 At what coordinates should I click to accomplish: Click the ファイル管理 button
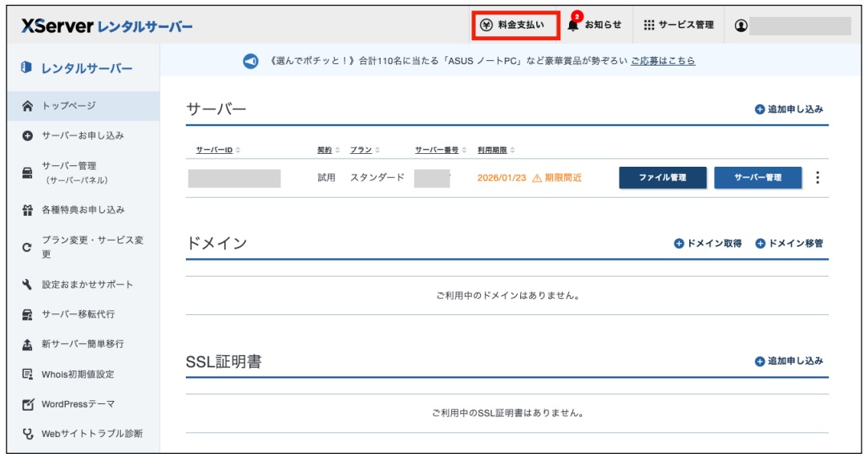pos(662,178)
